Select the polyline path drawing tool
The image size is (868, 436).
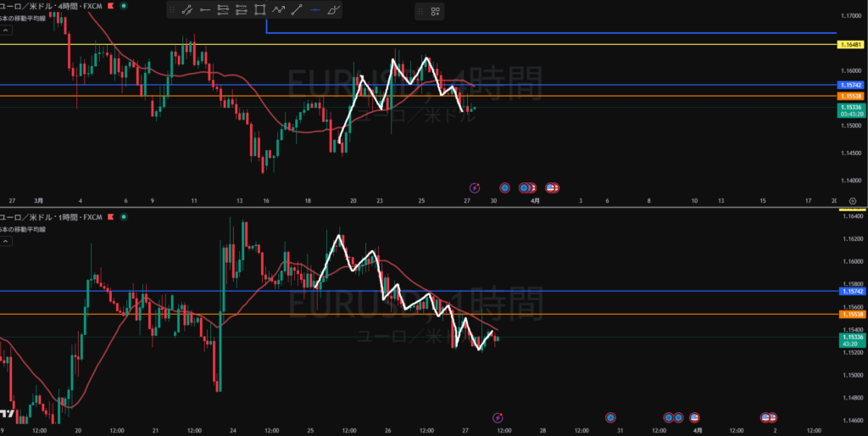[279, 10]
